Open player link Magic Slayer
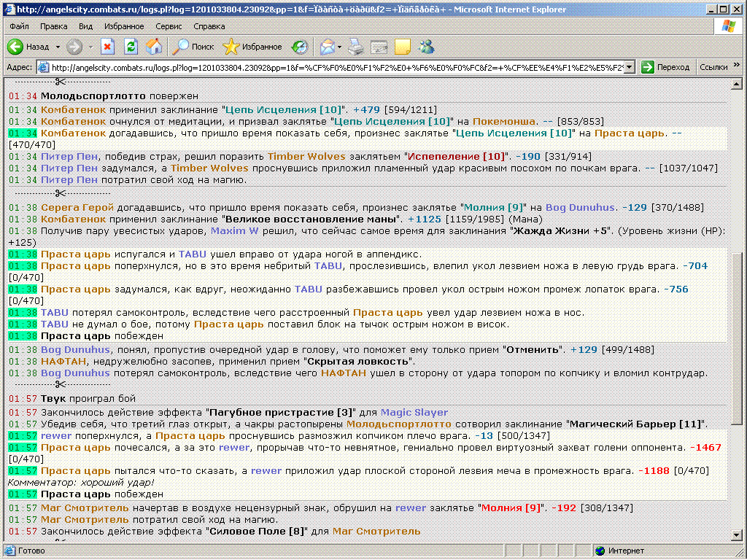The height and width of the screenshot is (560, 747). pyautogui.click(x=414, y=413)
